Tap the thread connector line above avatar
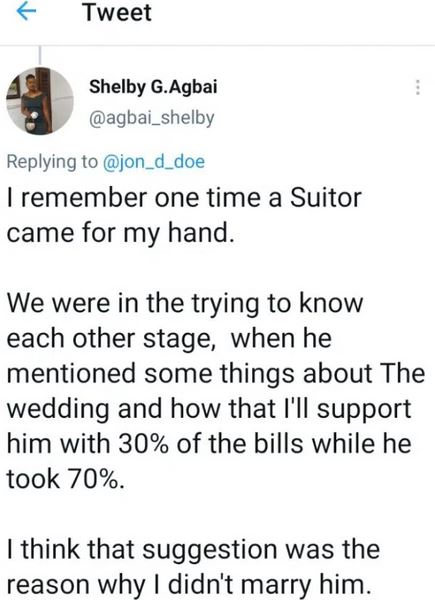The height and width of the screenshot is (600, 435). click(40, 56)
